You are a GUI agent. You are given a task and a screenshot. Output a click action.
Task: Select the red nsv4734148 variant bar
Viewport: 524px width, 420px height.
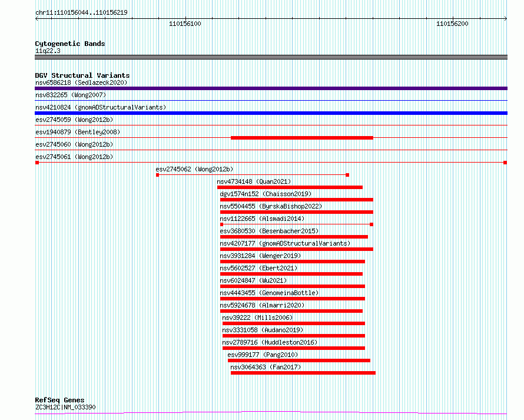pos(290,187)
